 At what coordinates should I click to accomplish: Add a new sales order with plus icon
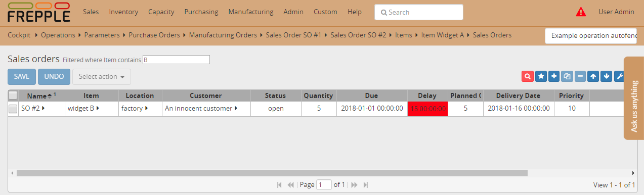(x=554, y=76)
